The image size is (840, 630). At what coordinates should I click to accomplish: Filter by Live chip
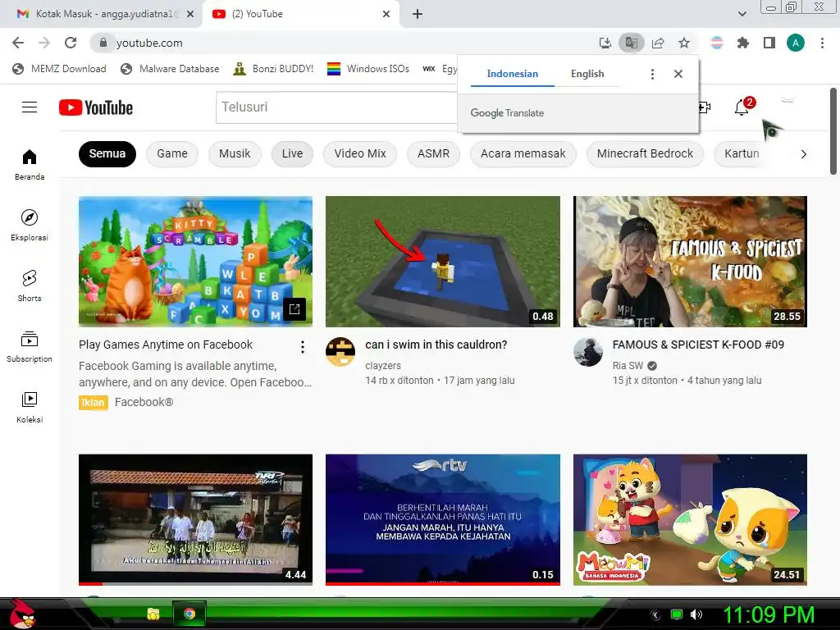point(292,153)
